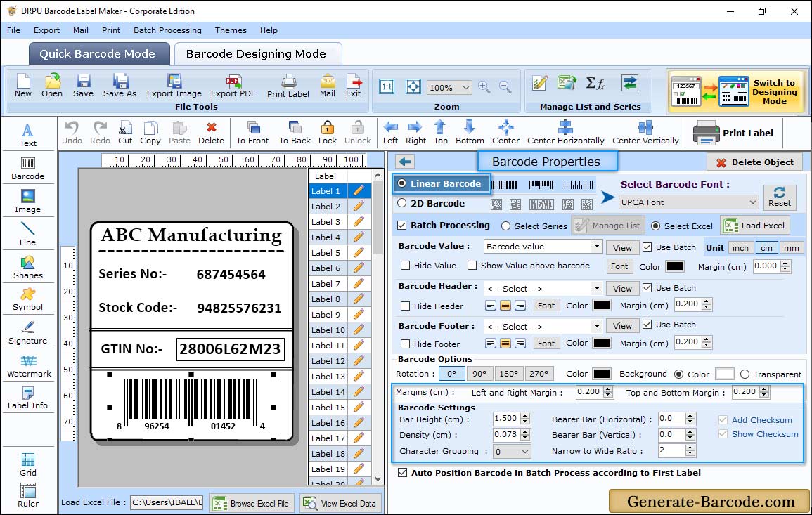Open the Barcode Footer select dropdown
Viewport: 812px width, 515px height.
click(x=597, y=326)
